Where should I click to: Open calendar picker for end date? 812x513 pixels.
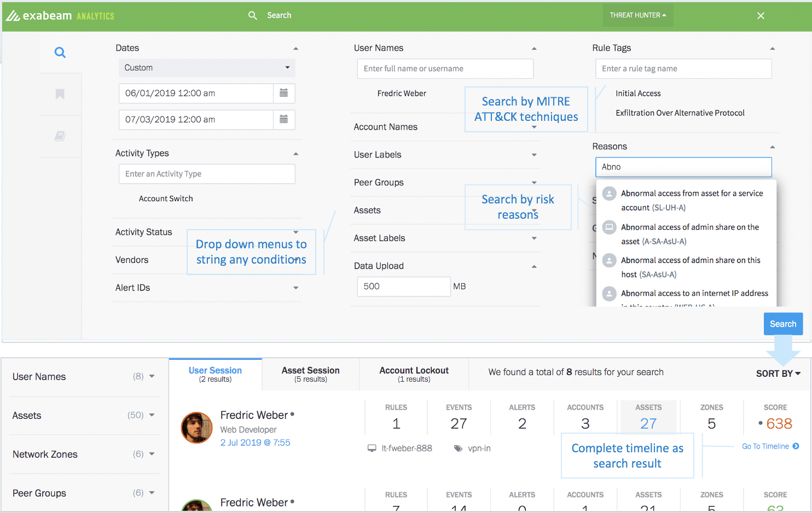click(x=283, y=119)
